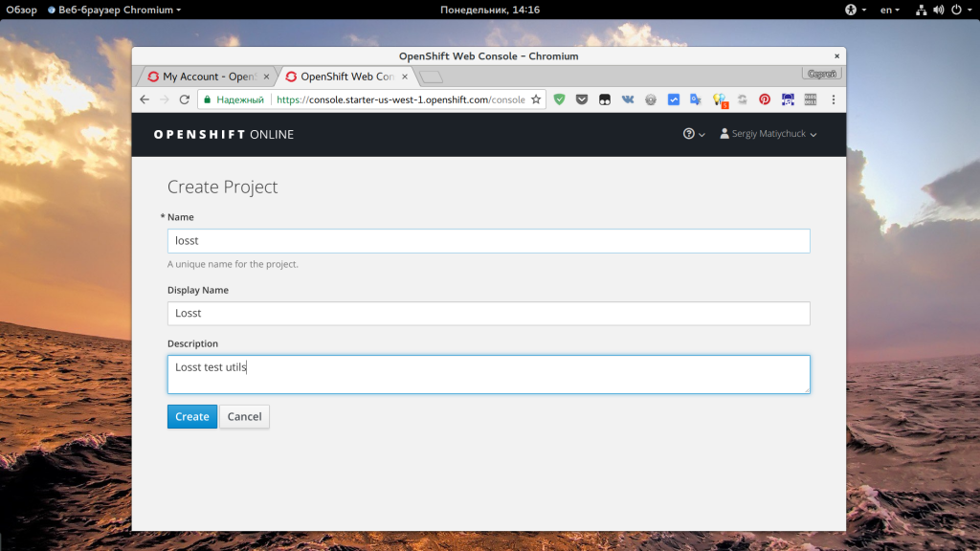Bookmark this page with the star icon

[x=536, y=99]
